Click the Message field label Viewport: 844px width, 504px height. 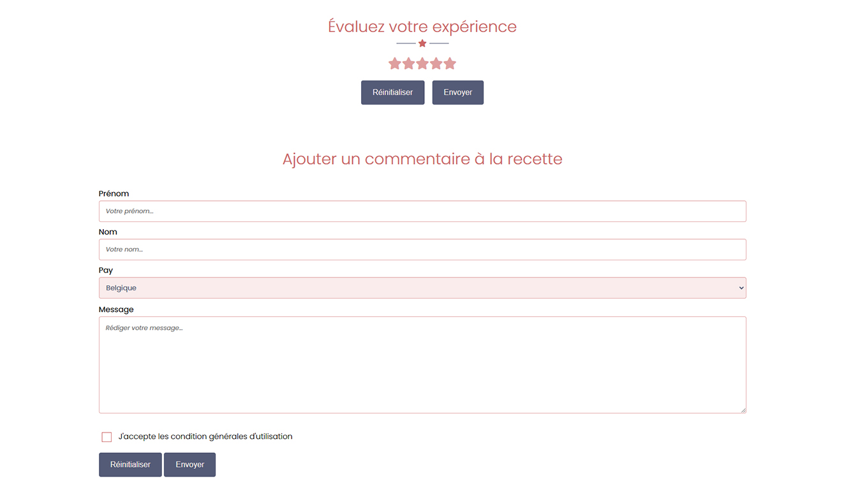click(116, 309)
